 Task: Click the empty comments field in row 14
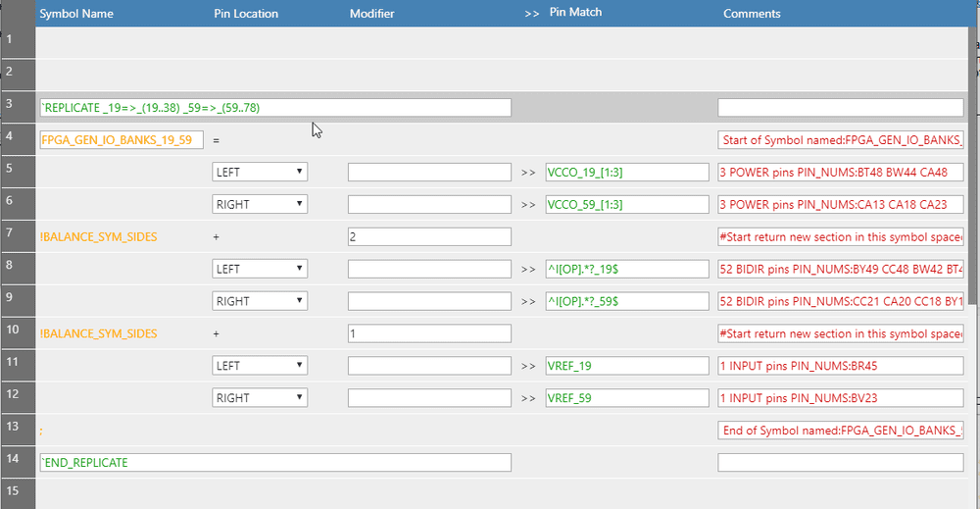(841, 463)
